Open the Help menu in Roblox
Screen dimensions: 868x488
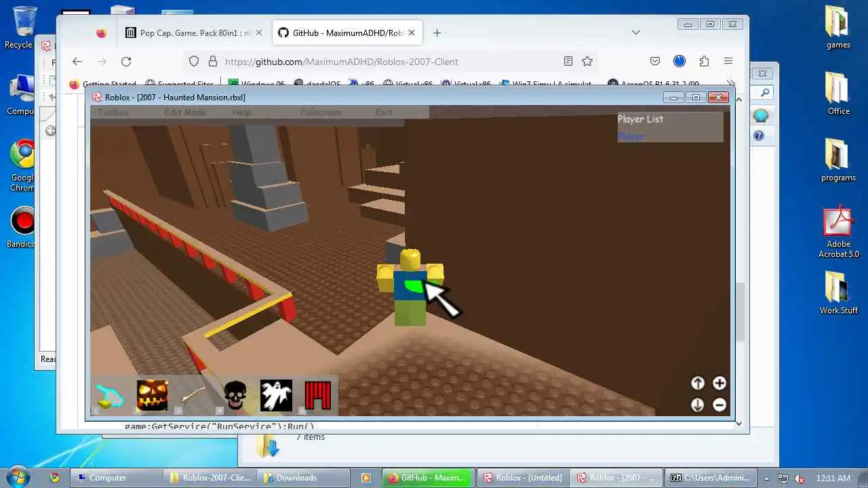pos(241,113)
